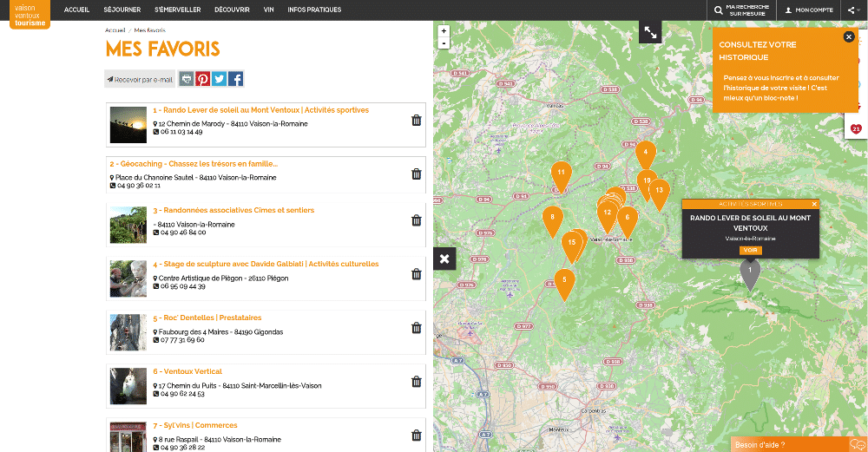Print the favorites list

[x=187, y=79]
